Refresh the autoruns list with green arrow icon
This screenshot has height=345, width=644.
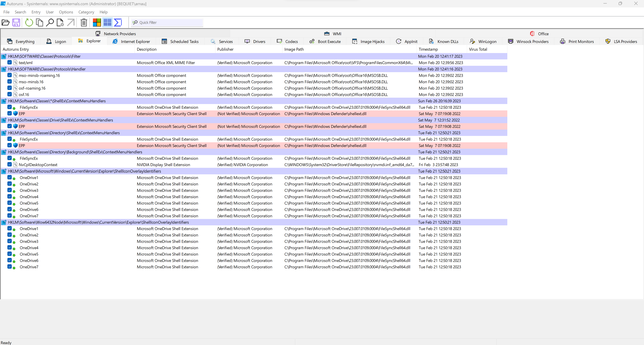coord(29,22)
